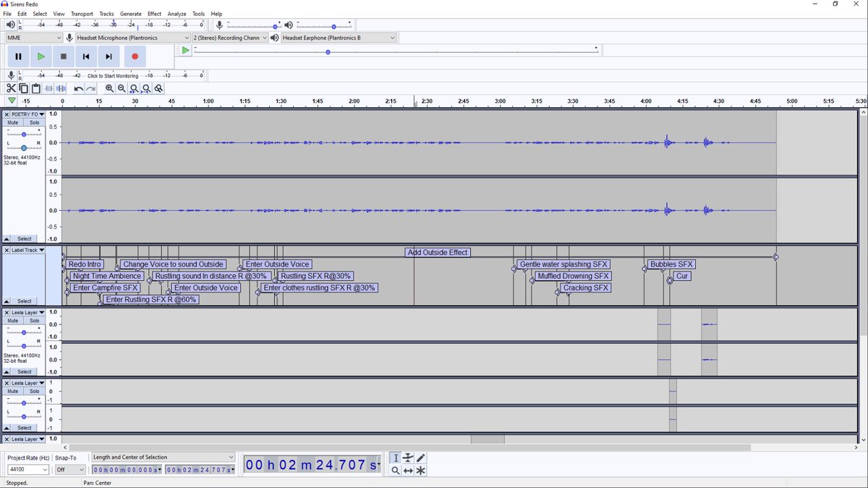Click the Pause playback button

18,56
